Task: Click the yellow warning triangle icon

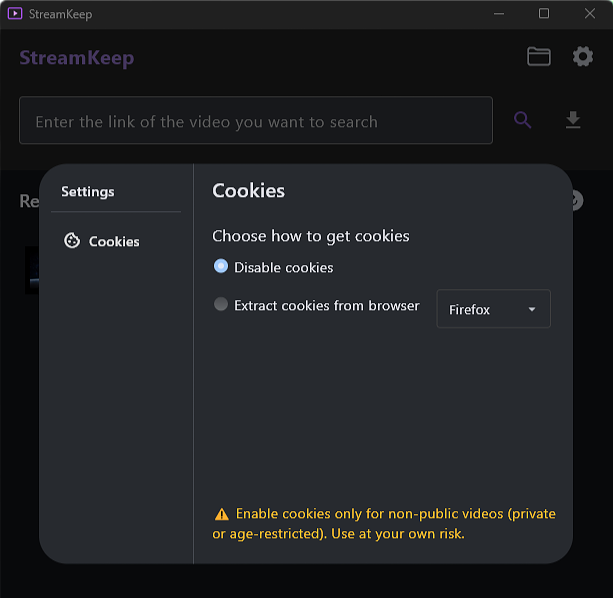Action: click(221, 514)
